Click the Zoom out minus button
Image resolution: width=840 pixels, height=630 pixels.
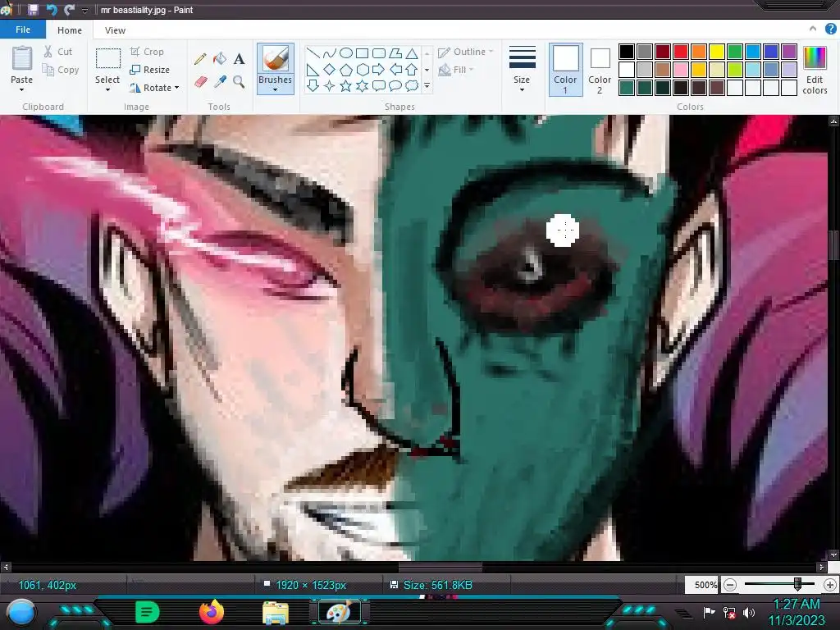pyautogui.click(x=729, y=585)
